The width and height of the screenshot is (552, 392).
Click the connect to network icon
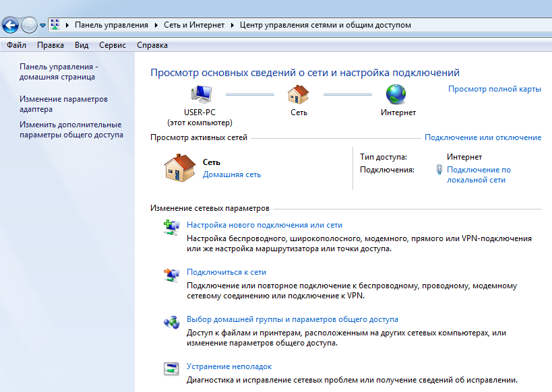(x=171, y=275)
